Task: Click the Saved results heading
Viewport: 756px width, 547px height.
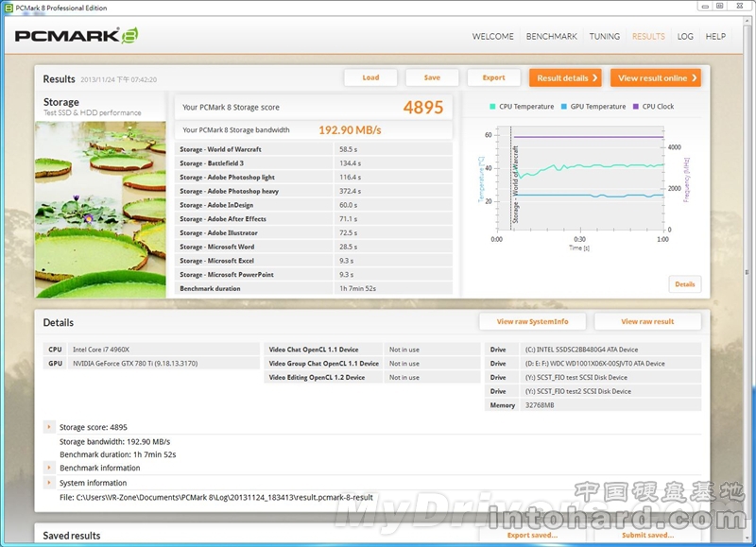Action: click(72, 536)
